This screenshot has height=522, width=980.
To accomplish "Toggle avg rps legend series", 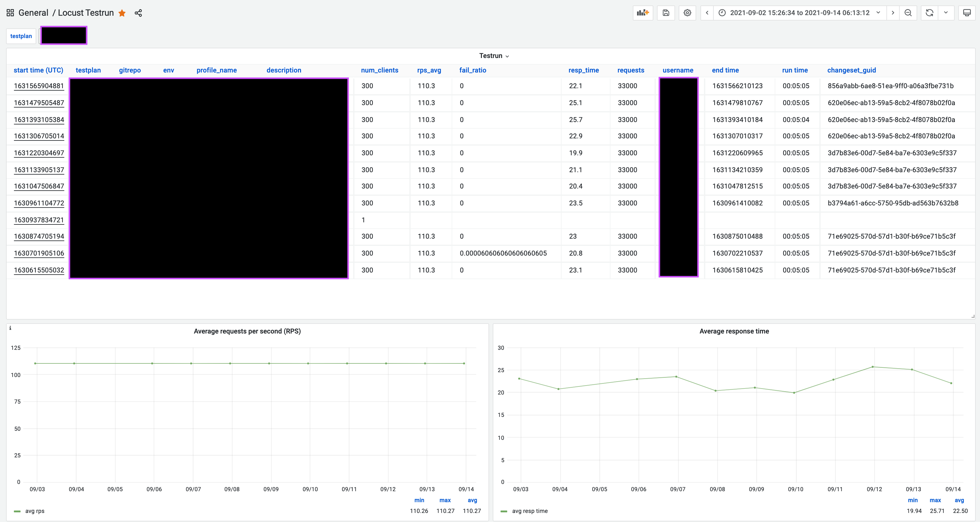I will point(35,511).
